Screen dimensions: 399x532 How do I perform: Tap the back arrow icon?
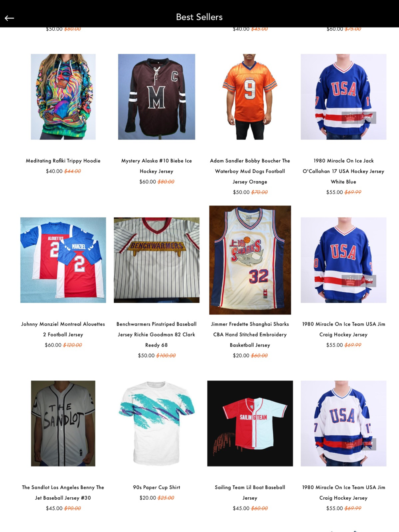pyautogui.click(x=10, y=18)
